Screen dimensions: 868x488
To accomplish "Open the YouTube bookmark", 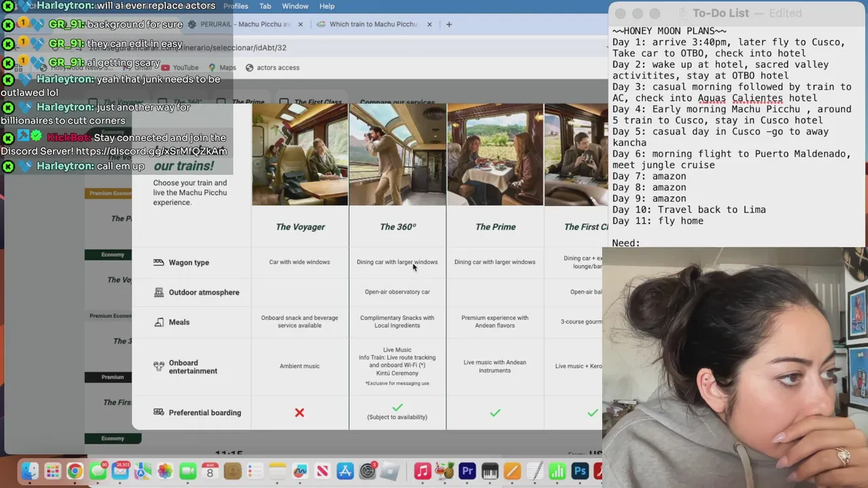I will coord(180,68).
